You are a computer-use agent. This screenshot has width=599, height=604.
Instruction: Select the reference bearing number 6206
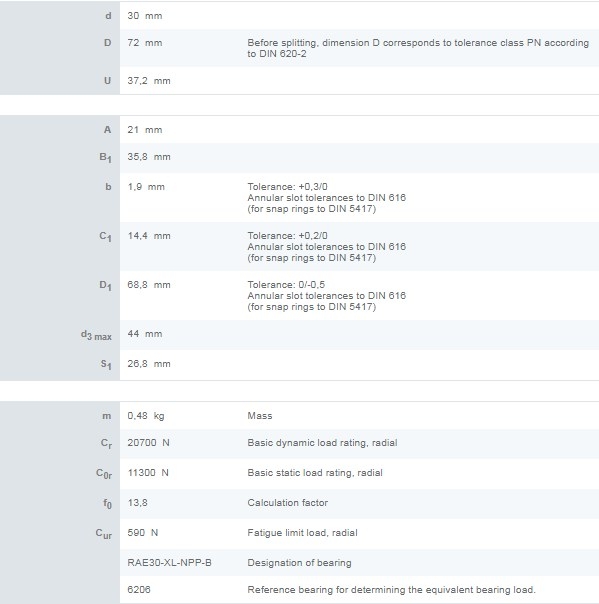[x=139, y=590]
